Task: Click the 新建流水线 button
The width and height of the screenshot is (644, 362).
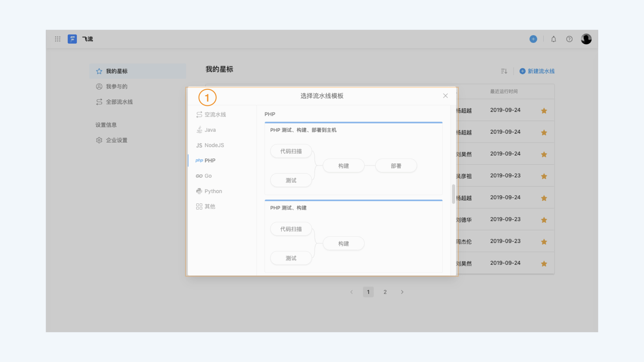Action: (537, 71)
